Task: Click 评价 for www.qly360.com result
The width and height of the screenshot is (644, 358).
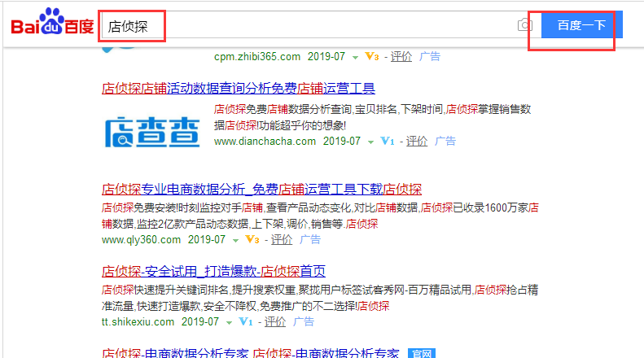Action: (282, 240)
